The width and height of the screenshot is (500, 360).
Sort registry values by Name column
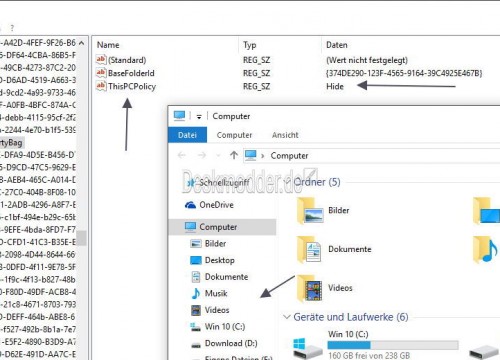click(108, 45)
